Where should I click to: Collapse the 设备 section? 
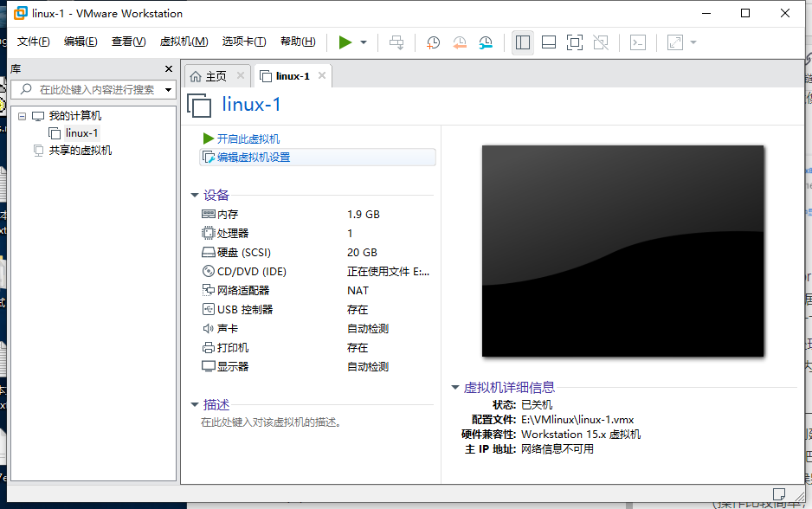click(x=195, y=196)
